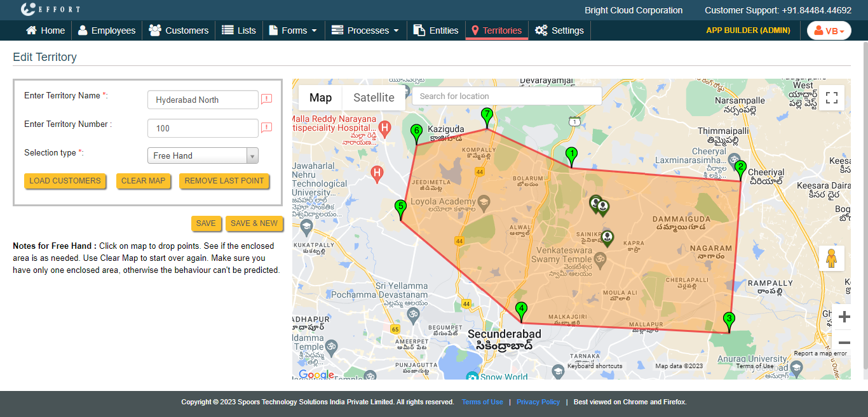
Task: Expand the Forms menu dropdown
Action: tap(293, 30)
